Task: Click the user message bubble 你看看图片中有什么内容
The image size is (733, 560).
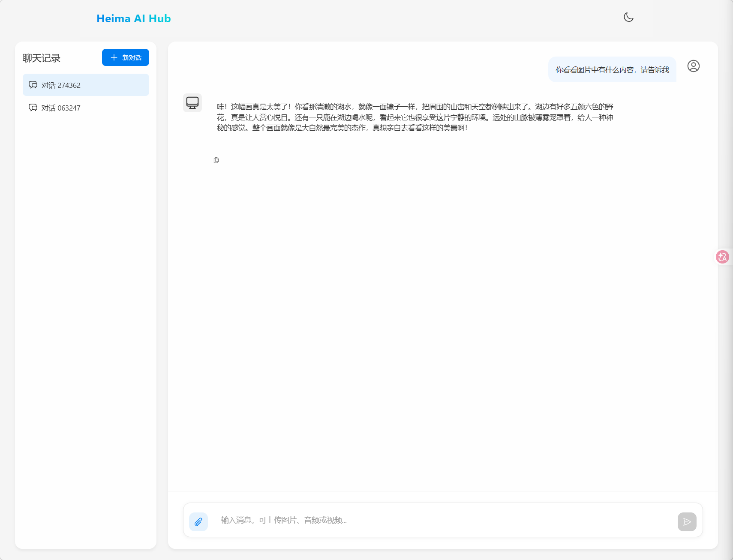Action: pyautogui.click(x=612, y=70)
